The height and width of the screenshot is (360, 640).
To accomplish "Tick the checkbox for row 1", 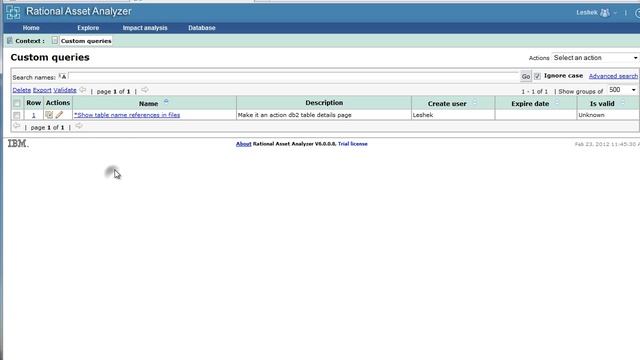I will (x=17, y=116).
